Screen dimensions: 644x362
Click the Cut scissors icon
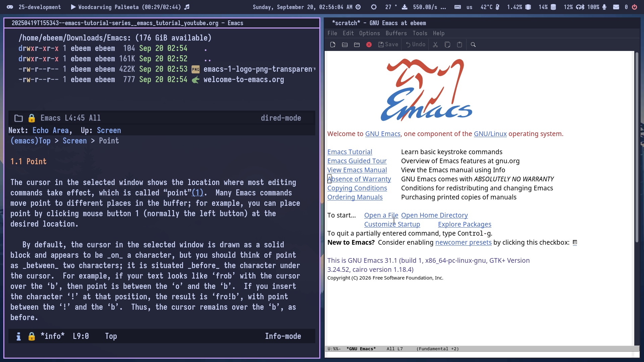(x=435, y=45)
